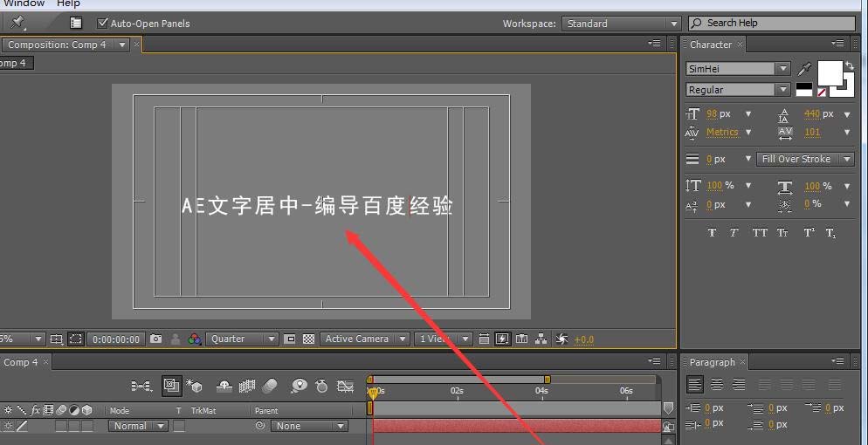Click the current time 0:00:00:00 display

[x=116, y=339]
